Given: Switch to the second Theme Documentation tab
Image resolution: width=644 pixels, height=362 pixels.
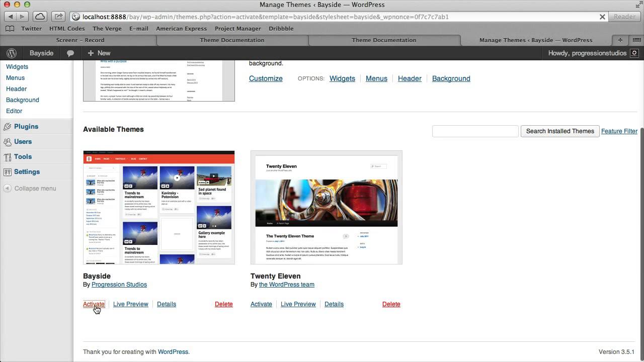Looking at the screenshot, I should click(384, 40).
